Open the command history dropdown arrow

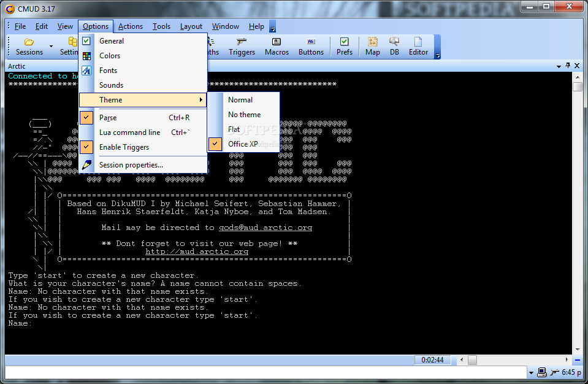(x=531, y=373)
